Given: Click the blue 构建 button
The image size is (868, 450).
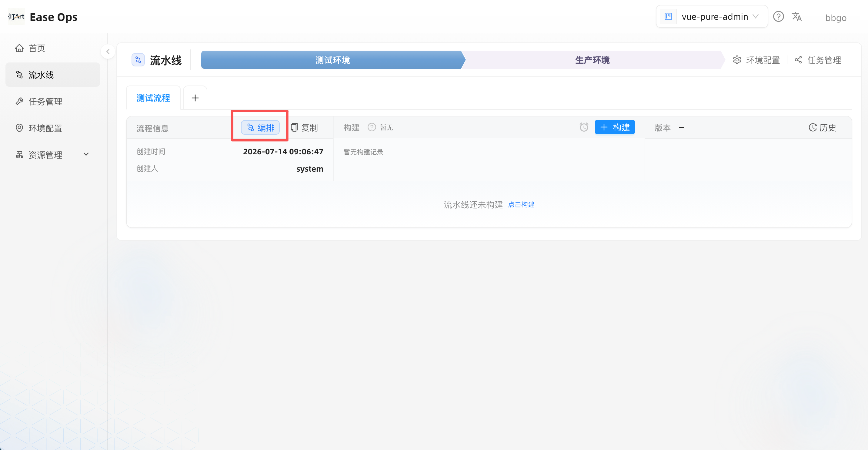Looking at the screenshot, I should tap(615, 127).
